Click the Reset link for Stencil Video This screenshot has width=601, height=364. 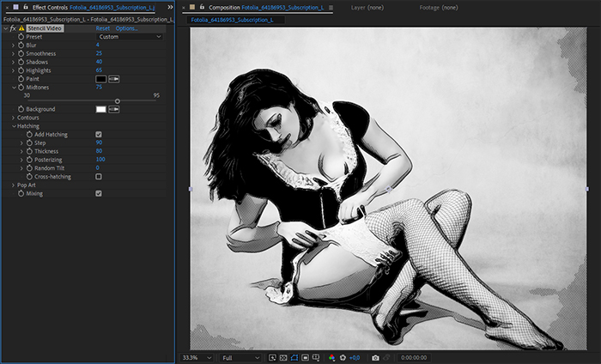tap(102, 28)
